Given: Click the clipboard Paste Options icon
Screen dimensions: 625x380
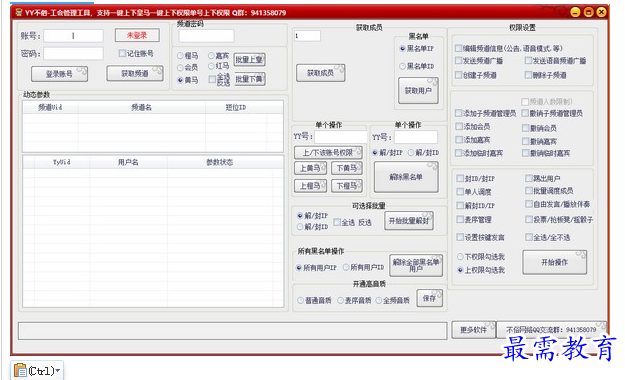Looking at the screenshot, I should tap(20, 370).
